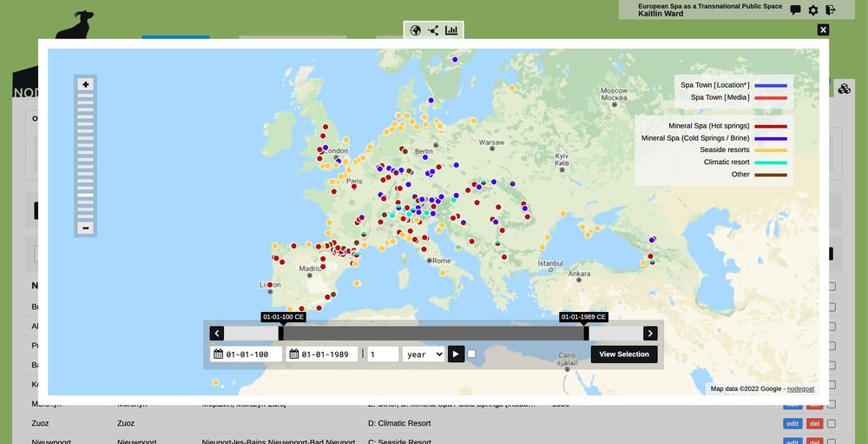Zoom out the map with minus button
Viewport: 868px width, 444px height.
(85, 228)
